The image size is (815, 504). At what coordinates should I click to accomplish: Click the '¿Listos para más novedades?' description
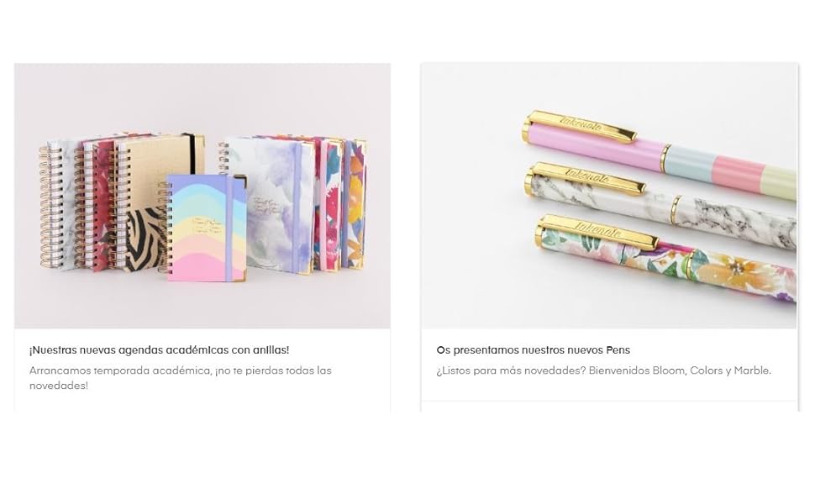(604, 371)
